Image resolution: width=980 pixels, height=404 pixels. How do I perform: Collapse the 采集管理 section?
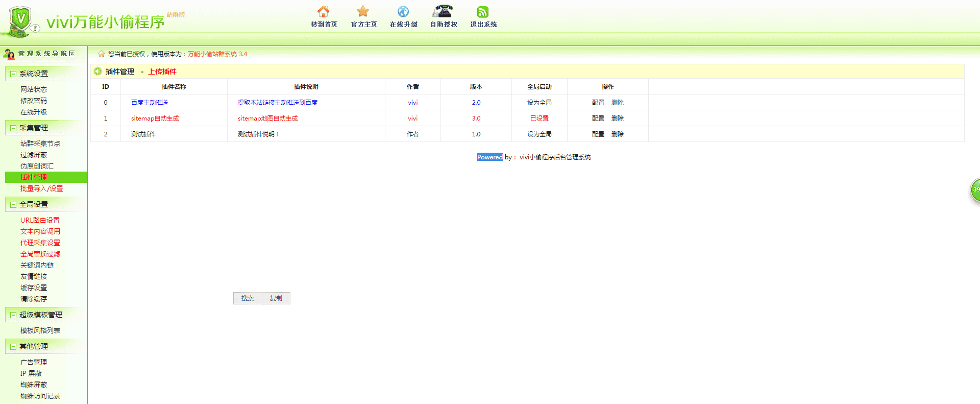13,128
